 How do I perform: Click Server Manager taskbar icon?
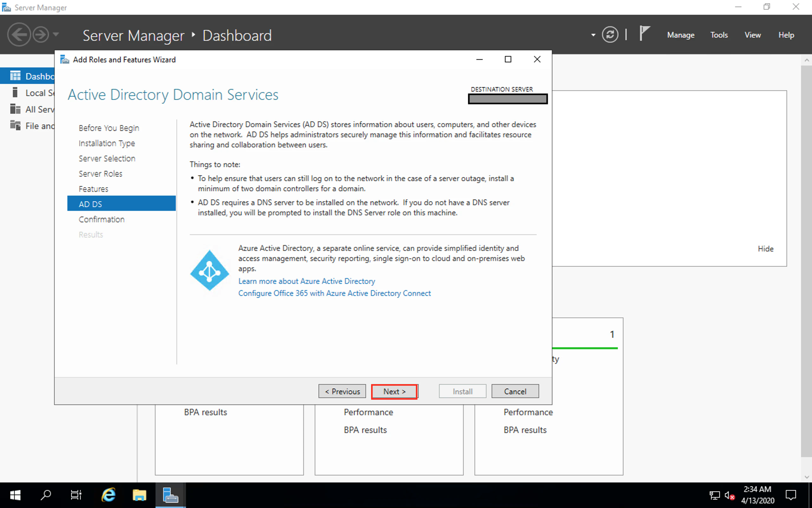click(170, 495)
